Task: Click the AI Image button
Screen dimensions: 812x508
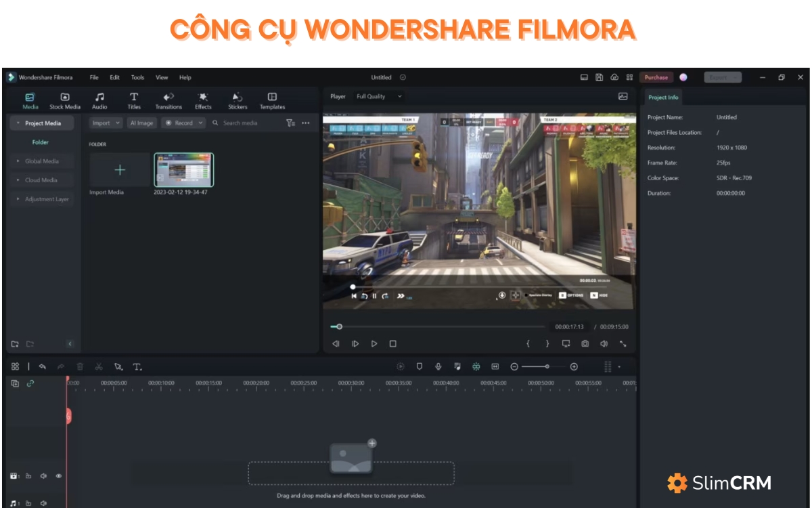Action: (x=141, y=123)
